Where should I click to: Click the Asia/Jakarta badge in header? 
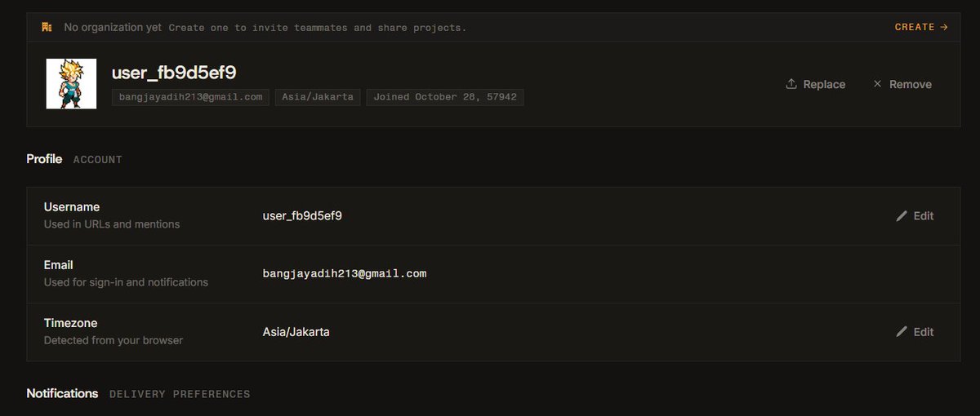pos(318,97)
